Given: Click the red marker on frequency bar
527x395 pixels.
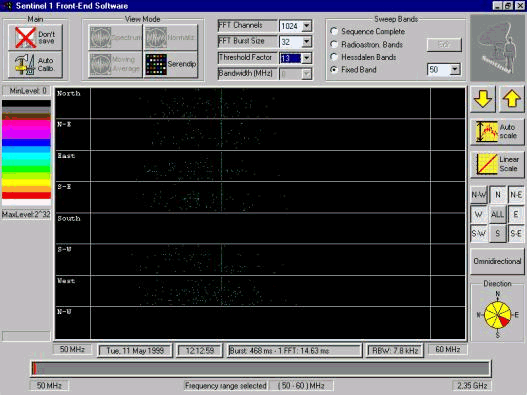Looking at the screenshot, I should click(34, 369).
